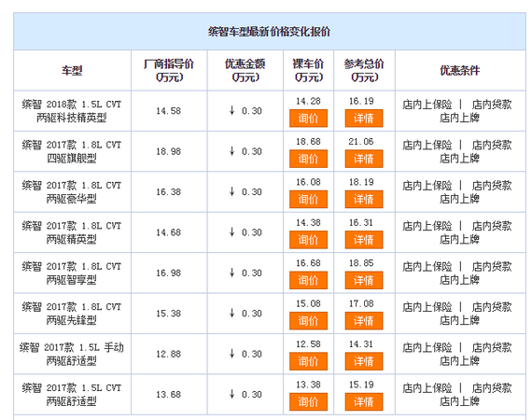Image resolution: width=532 pixels, height=420 pixels.
Task: Select model 缤智 2017款 1.5L CVT 两驱舒适型
Action: point(72,395)
